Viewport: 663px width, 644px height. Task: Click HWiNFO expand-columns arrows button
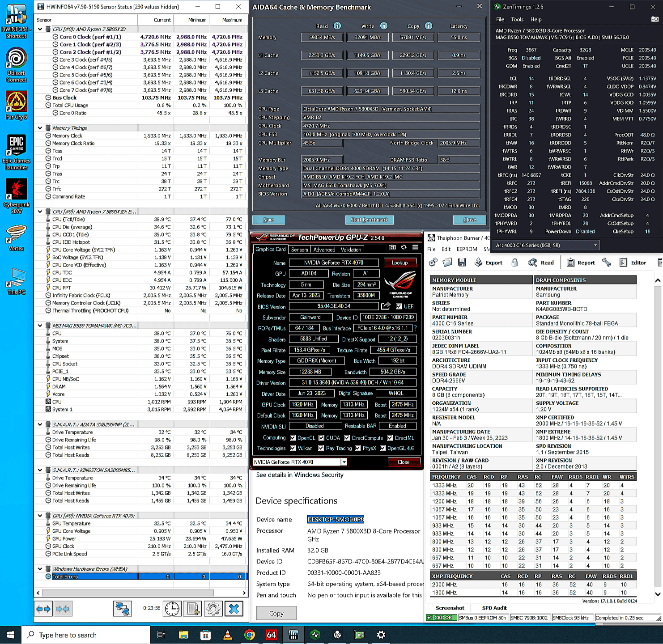pyautogui.click(x=44, y=609)
